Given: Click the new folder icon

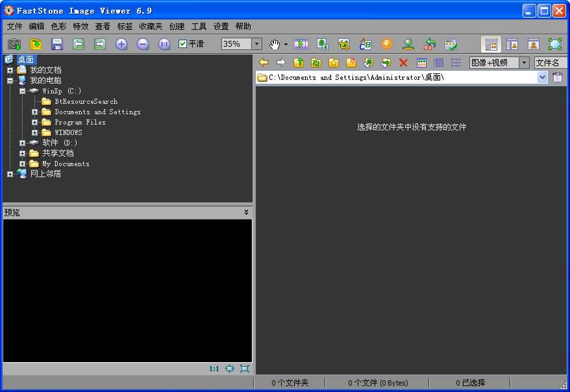Looking at the screenshot, I should pyautogui.click(x=351, y=62).
